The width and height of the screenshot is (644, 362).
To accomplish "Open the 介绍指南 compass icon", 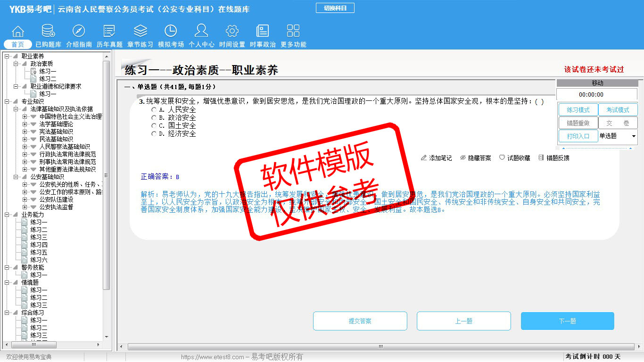I will point(79,31).
